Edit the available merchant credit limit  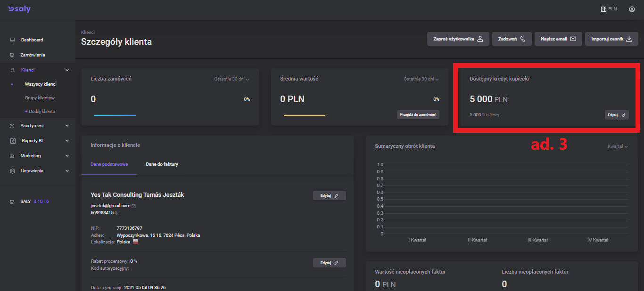(x=616, y=115)
